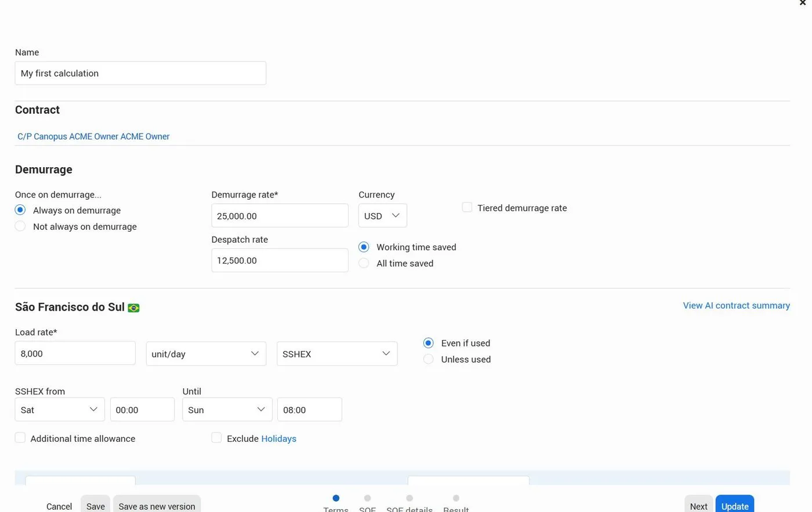The height and width of the screenshot is (512, 812).
Task: Click São Francisco do Sul heading
Action: coord(70,307)
